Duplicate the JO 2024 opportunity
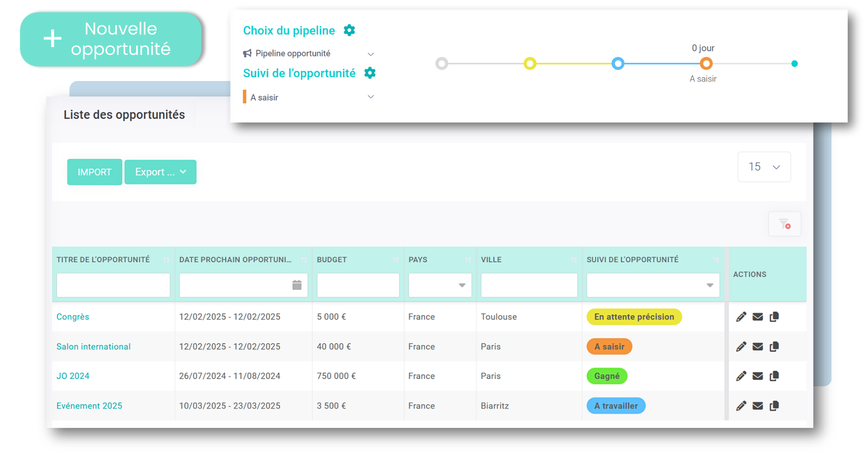868x455 pixels. (774, 376)
